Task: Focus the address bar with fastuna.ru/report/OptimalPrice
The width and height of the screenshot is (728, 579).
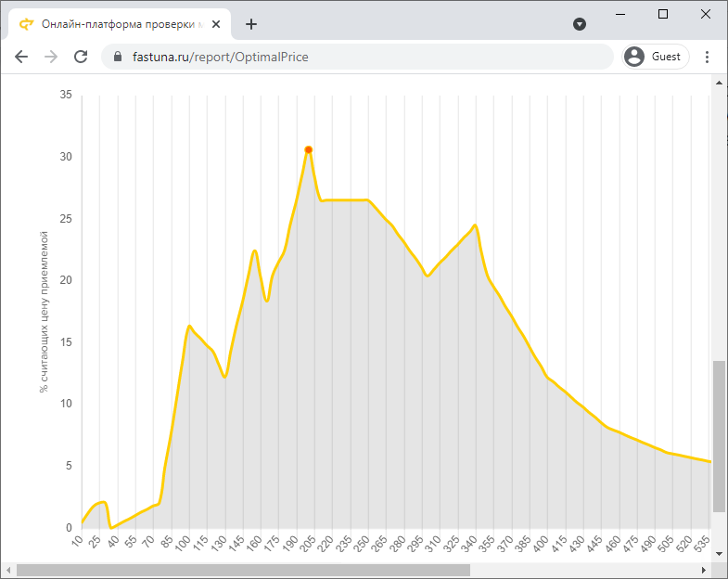Action: pyautogui.click(x=357, y=57)
